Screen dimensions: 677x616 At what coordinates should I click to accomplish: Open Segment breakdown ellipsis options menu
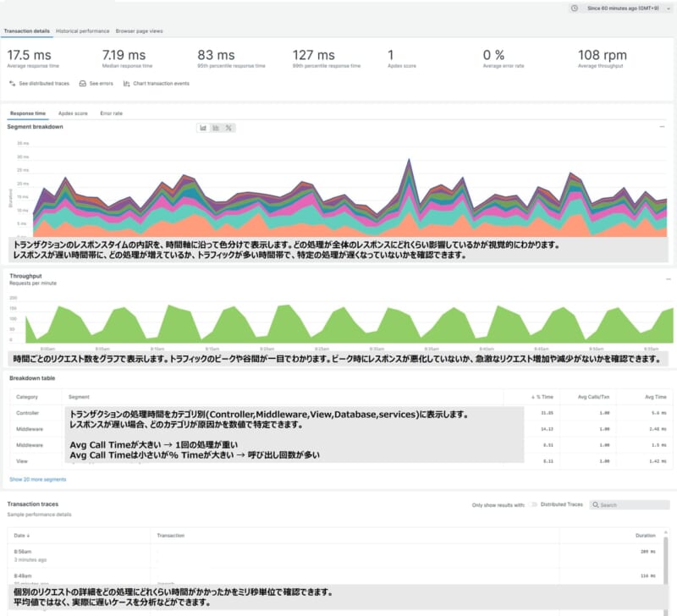point(663,127)
